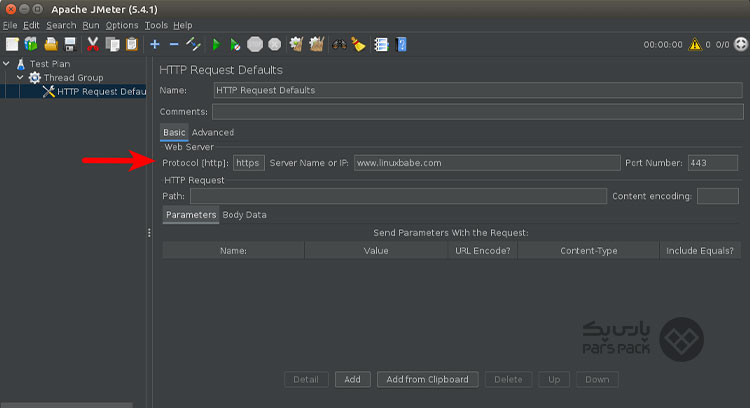Save the test plan with disk icon
This screenshot has width=750, height=408.
[x=70, y=44]
